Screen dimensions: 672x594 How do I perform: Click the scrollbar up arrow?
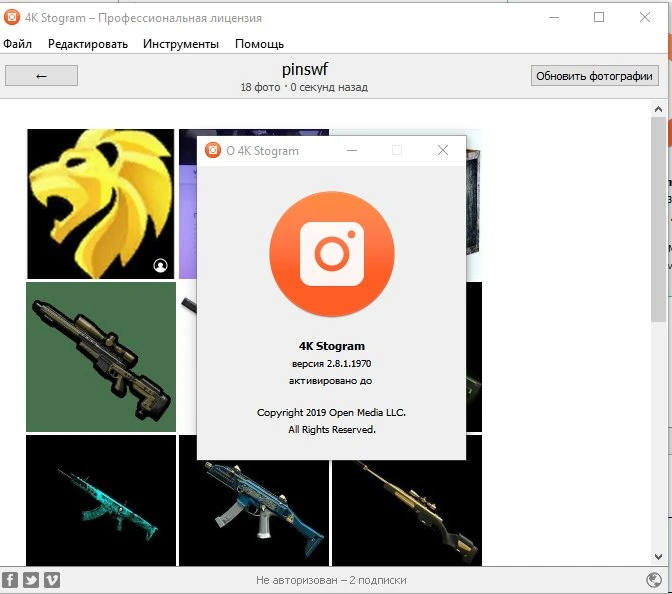[x=658, y=110]
